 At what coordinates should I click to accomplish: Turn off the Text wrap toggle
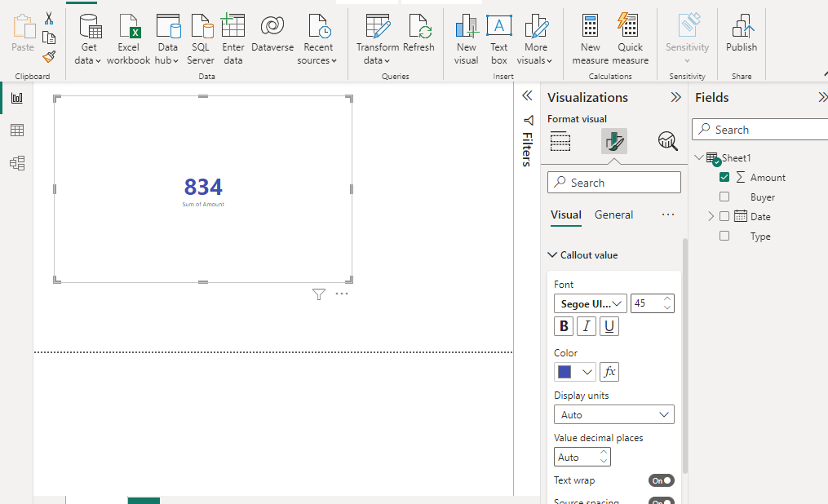(661, 481)
